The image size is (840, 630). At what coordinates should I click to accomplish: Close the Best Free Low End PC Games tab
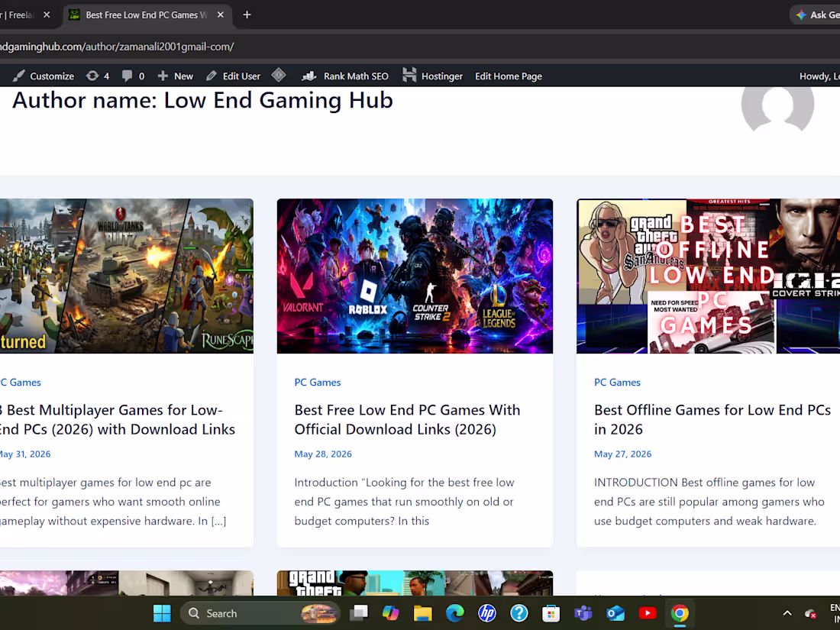pos(220,15)
